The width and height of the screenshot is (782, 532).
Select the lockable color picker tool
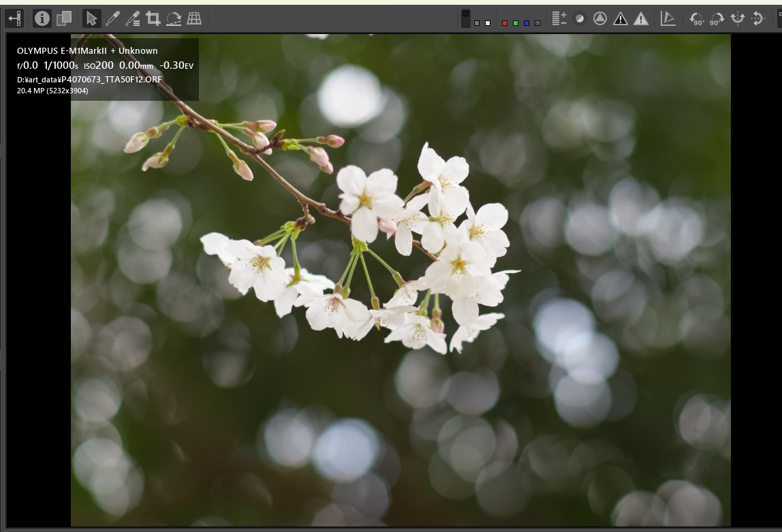[x=133, y=19]
